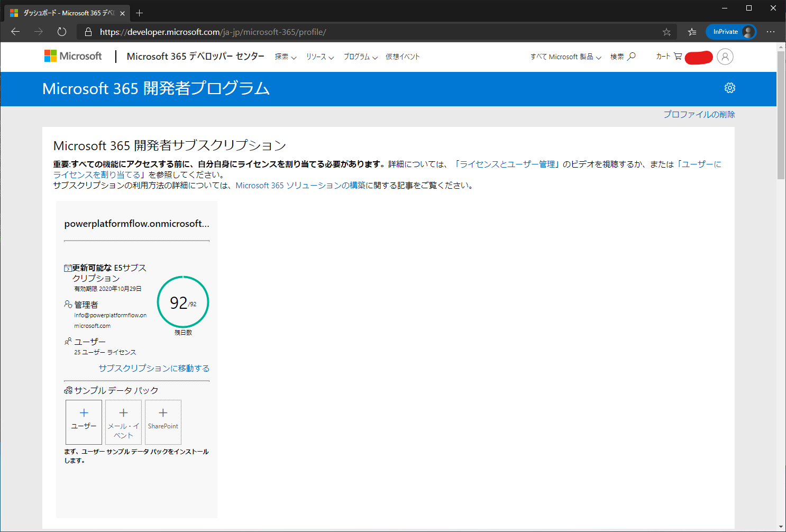Screen dimensions: 786x532
Task: Expand the 探索 dropdown menu
Action: click(x=285, y=57)
